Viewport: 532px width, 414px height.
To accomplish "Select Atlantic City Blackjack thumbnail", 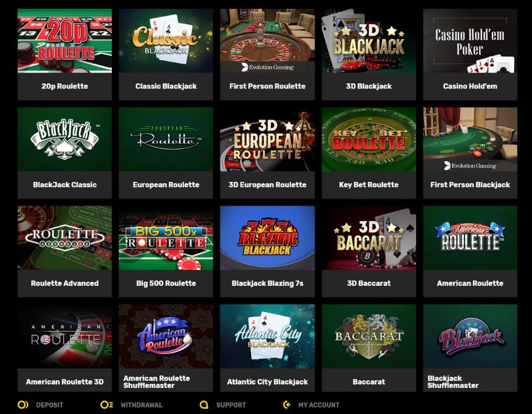I will pos(267,337).
